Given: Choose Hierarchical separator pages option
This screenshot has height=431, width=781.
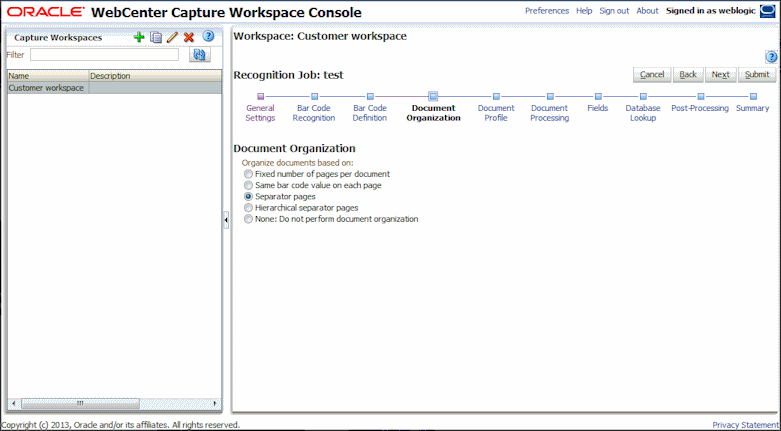Looking at the screenshot, I should pyautogui.click(x=248, y=208).
